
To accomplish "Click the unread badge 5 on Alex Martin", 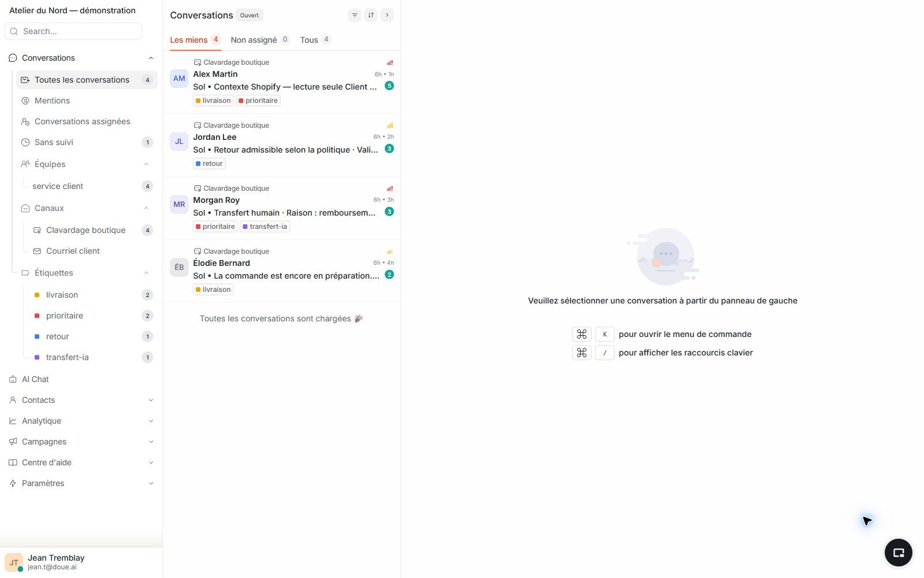I will click(x=389, y=86).
